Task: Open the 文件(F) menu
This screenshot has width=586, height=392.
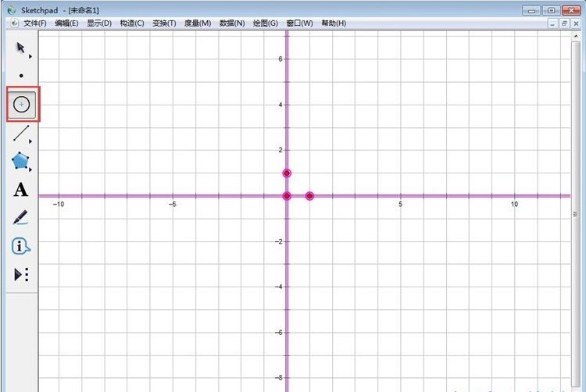Action: point(34,23)
